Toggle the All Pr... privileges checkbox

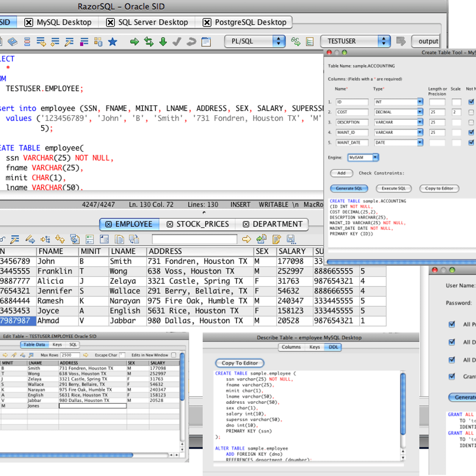[x=452, y=324]
